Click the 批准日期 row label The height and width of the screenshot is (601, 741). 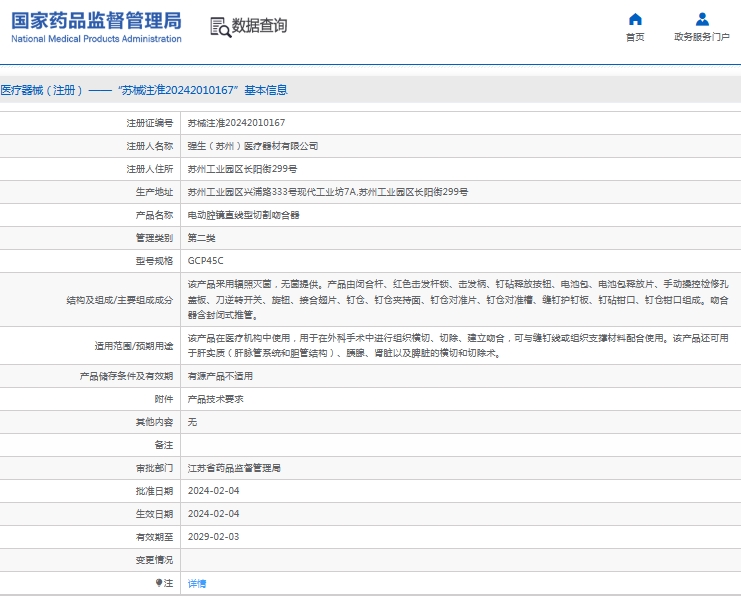[155, 491]
